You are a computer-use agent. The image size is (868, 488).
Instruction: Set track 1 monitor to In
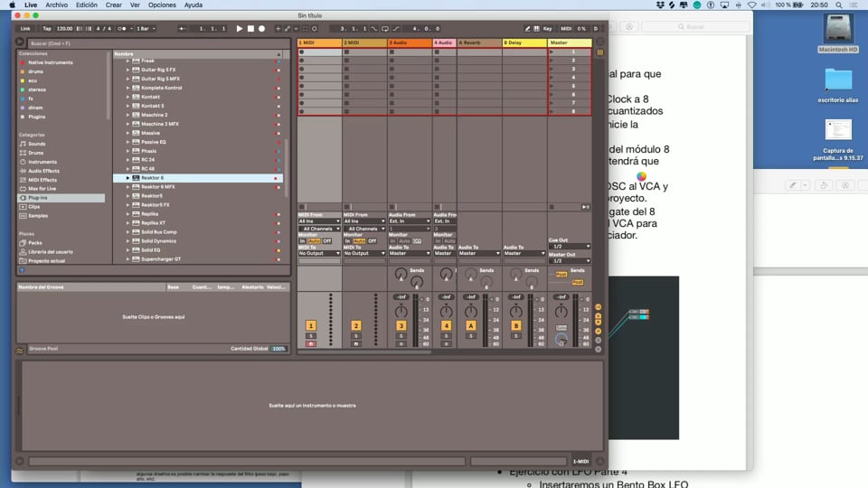(302, 241)
